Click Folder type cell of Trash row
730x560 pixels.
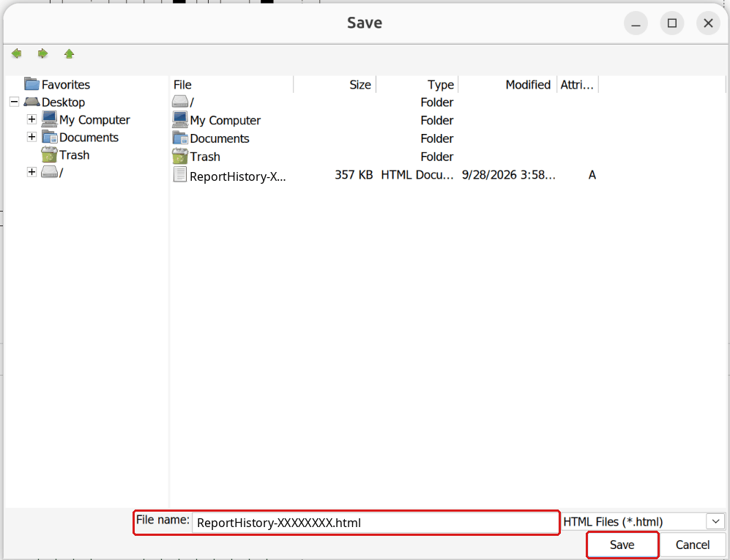pos(436,157)
